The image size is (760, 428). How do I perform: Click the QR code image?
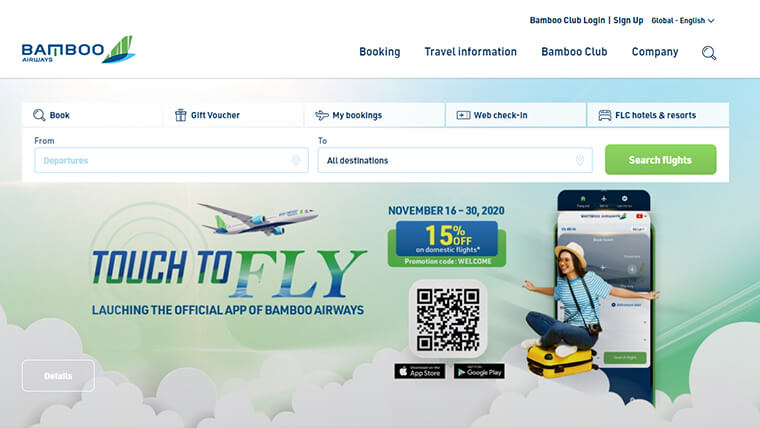point(448,319)
